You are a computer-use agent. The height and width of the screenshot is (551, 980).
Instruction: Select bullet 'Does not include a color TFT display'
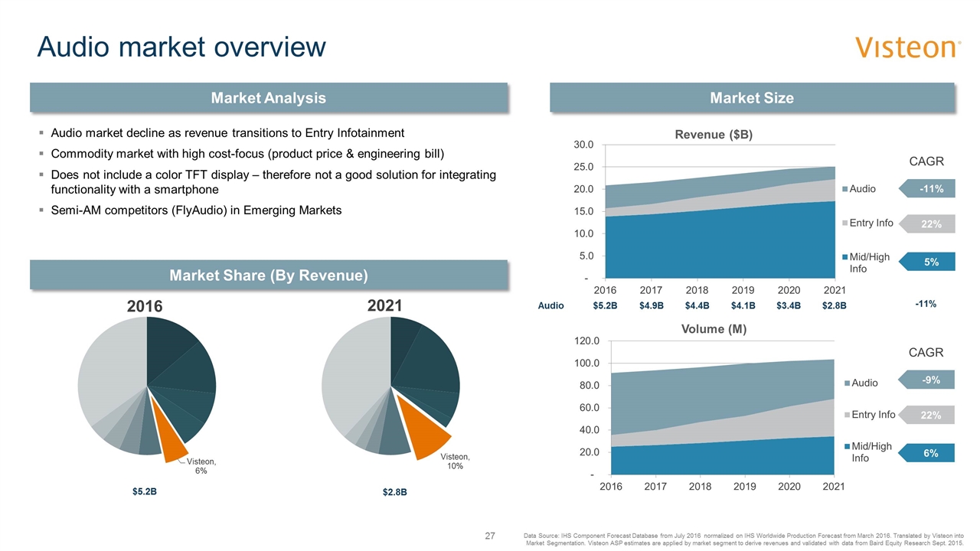[x=273, y=182]
